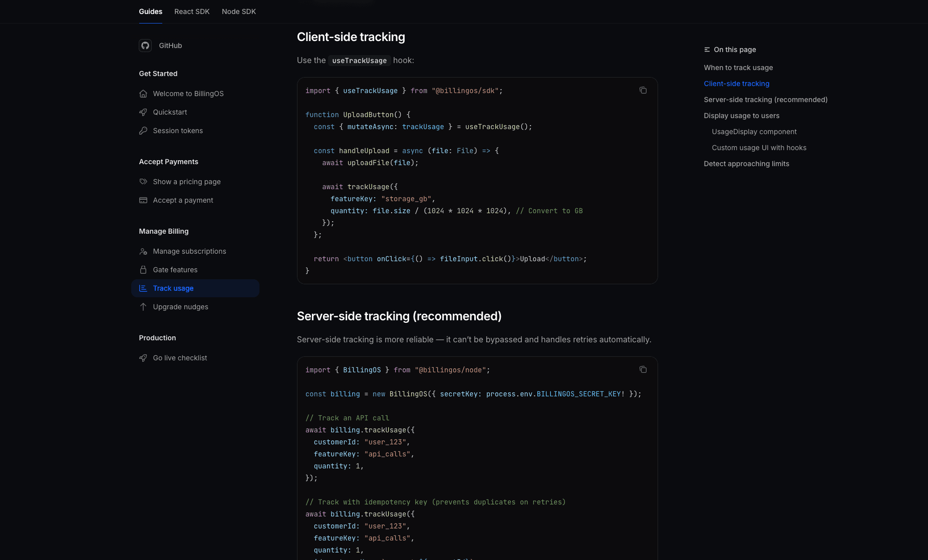Viewport: 928px width, 560px height.
Task: Open the Node SDK tab
Action: [x=239, y=12]
